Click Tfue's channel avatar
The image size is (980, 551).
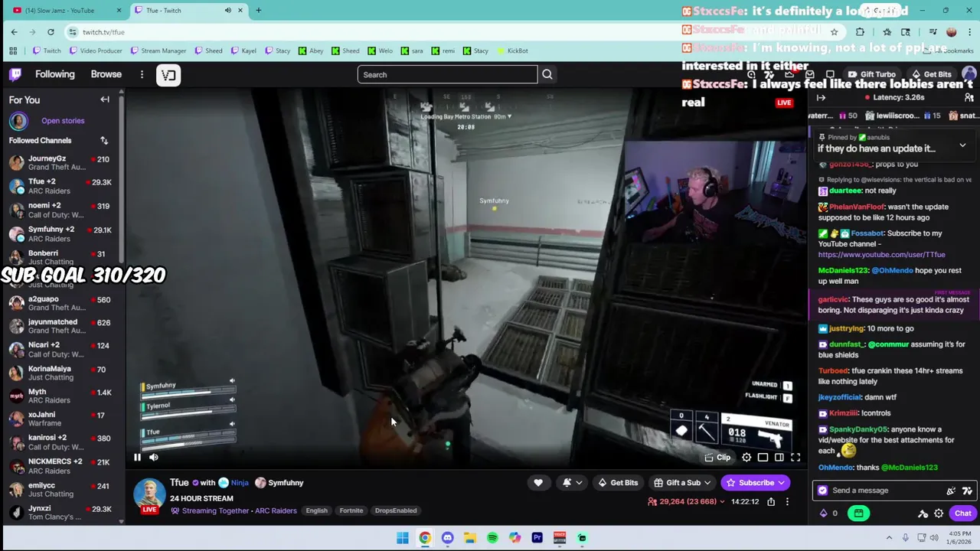tap(149, 494)
